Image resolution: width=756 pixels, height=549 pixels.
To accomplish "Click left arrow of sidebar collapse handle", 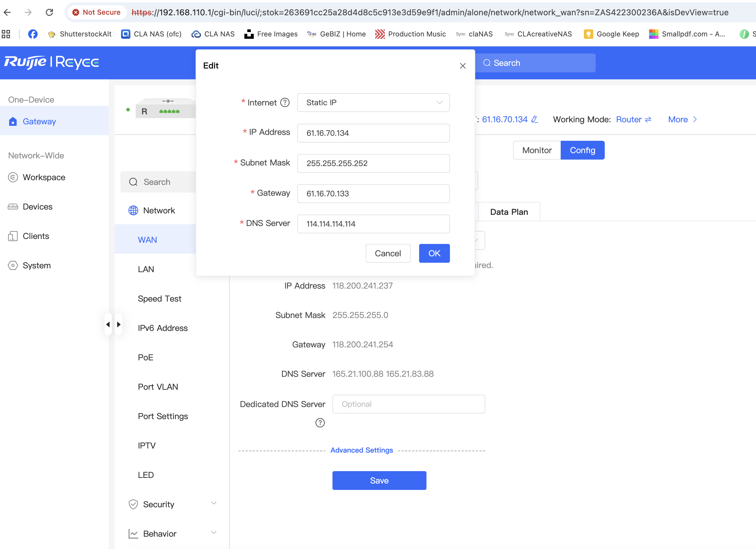I will [x=108, y=324].
